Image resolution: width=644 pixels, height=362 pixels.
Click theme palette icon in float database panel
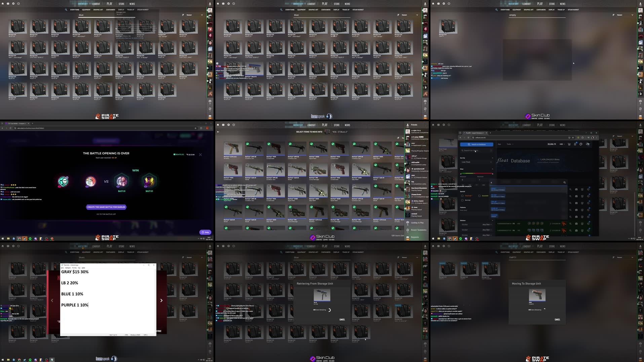point(581,144)
